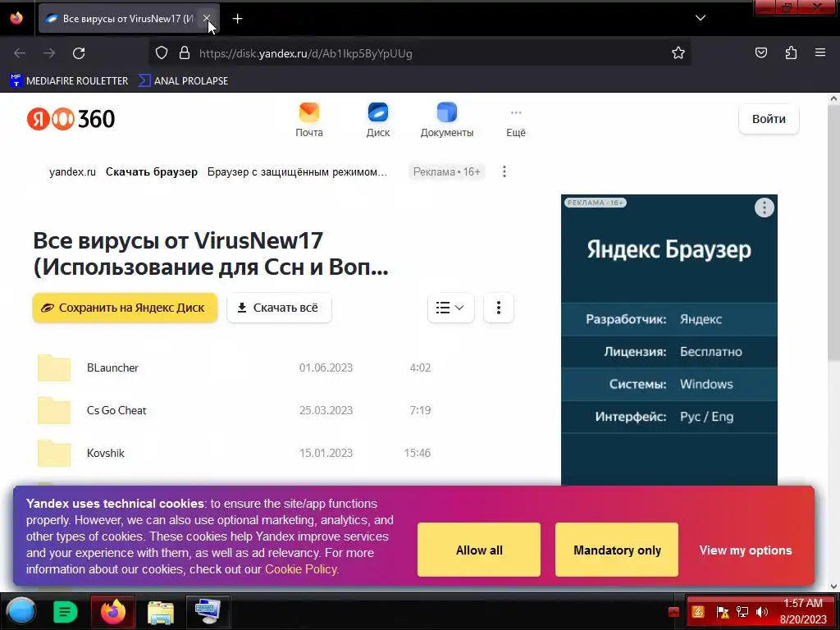Select the Kovshik folder icon
This screenshot has height=630, width=840.
(x=54, y=453)
